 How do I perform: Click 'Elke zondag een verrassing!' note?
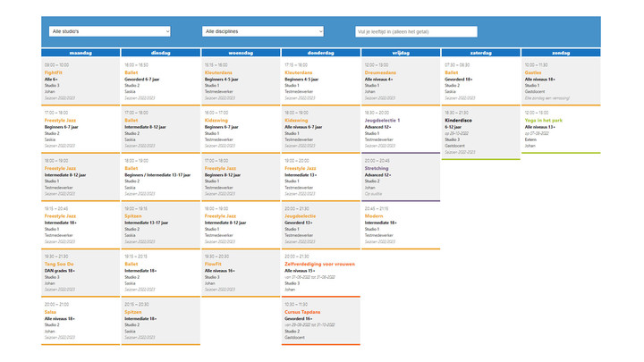pos(547,98)
